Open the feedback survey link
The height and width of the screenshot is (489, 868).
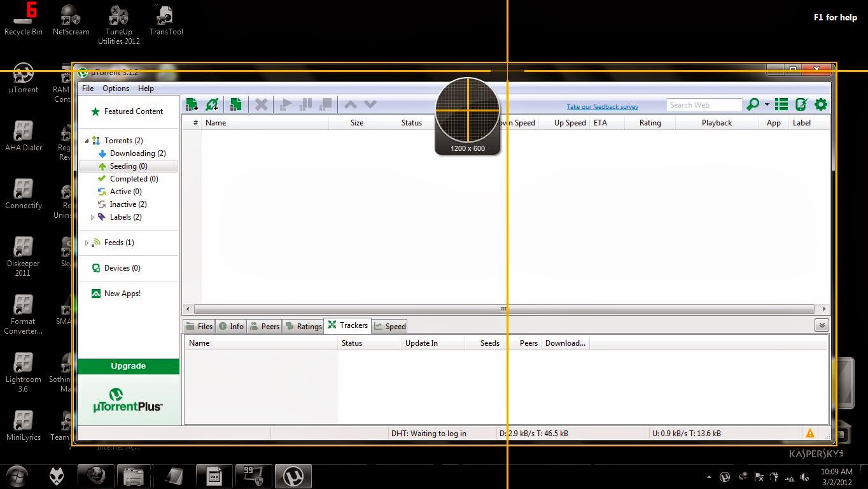point(603,107)
